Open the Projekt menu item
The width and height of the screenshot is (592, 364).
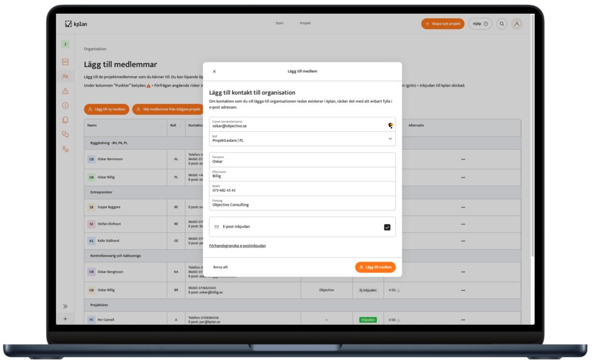(x=305, y=23)
